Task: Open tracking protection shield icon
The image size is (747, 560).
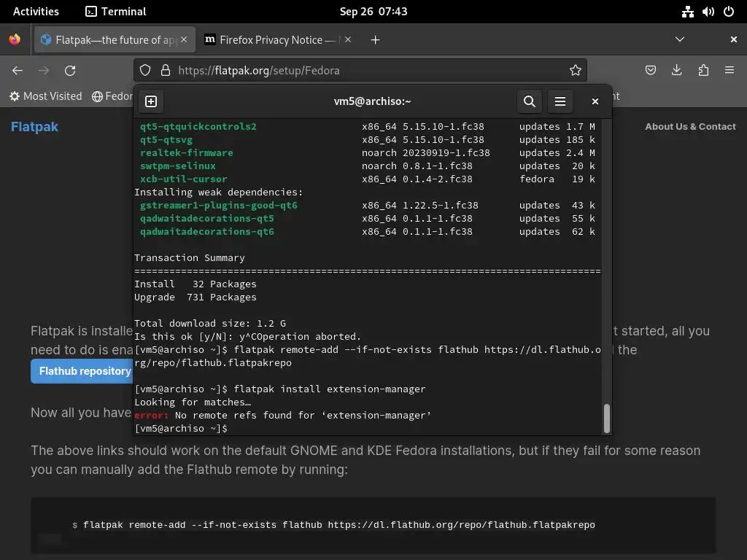Action: pos(145,71)
